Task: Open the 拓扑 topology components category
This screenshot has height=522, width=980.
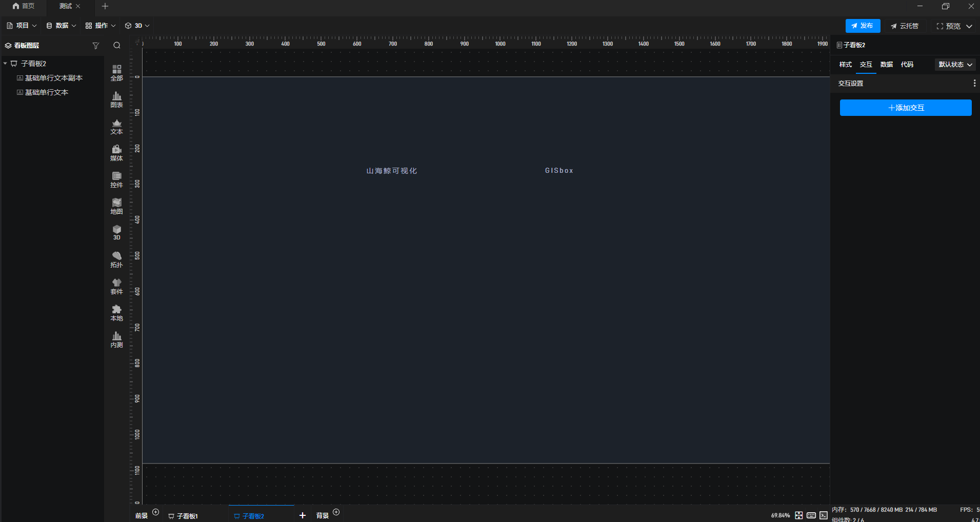Action: tap(116, 259)
